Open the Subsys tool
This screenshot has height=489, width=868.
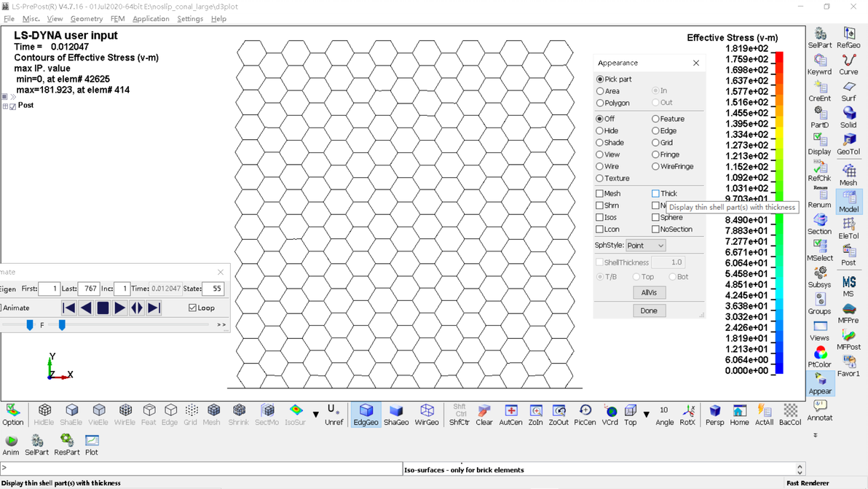[x=820, y=278]
